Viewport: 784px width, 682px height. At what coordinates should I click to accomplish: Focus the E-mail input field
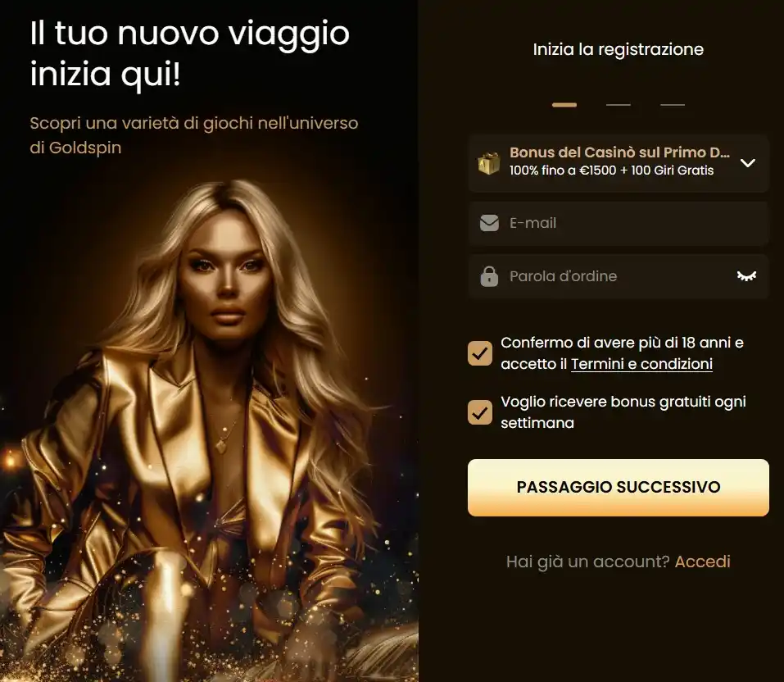619,223
